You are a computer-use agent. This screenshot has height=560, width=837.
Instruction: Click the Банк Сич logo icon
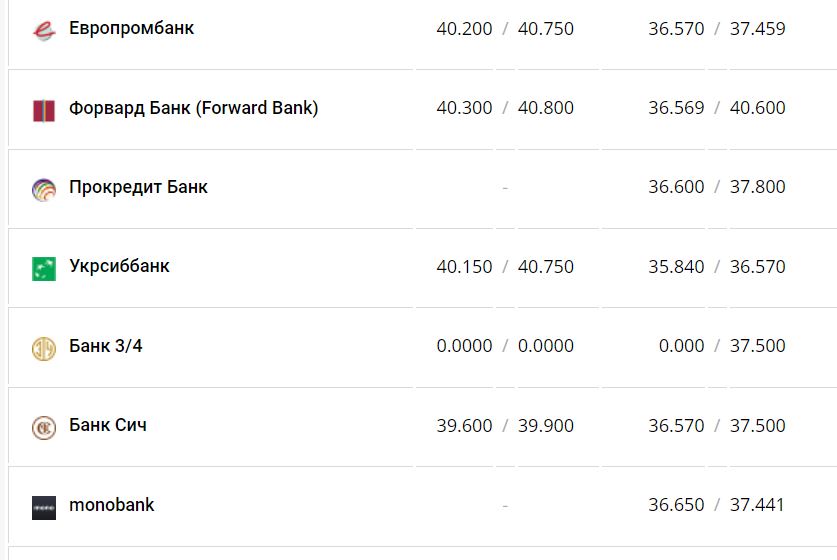tap(43, 427)
